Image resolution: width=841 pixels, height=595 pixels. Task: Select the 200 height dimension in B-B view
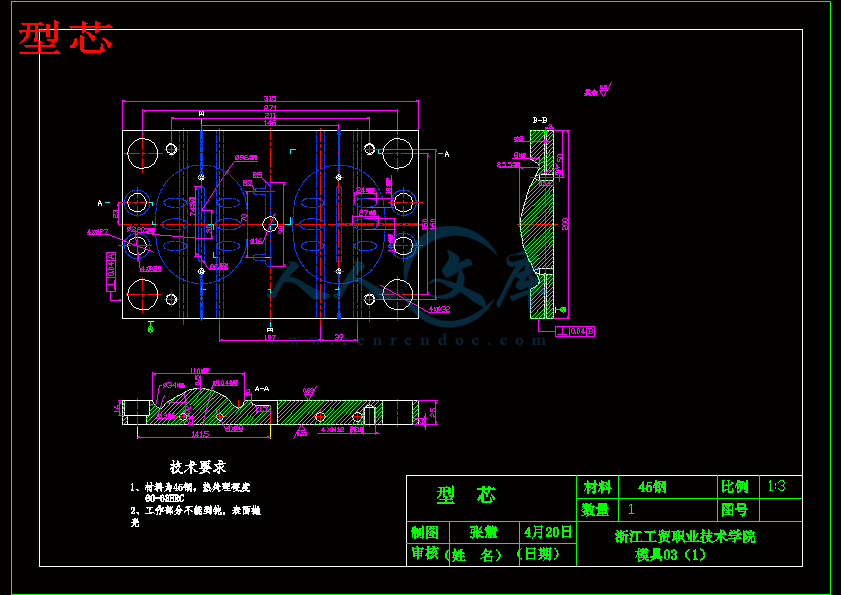tap(566, 225)
